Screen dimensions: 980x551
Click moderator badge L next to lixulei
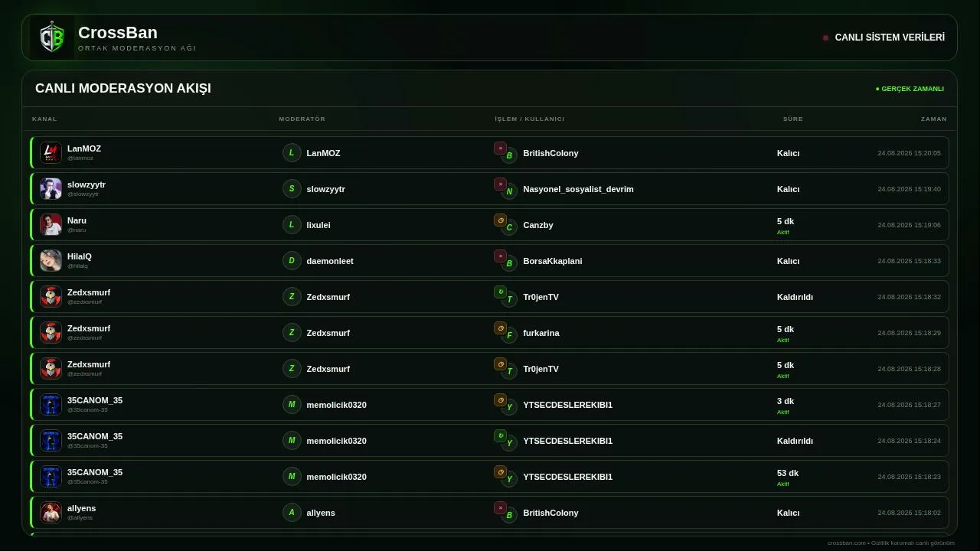coord(292,225)
